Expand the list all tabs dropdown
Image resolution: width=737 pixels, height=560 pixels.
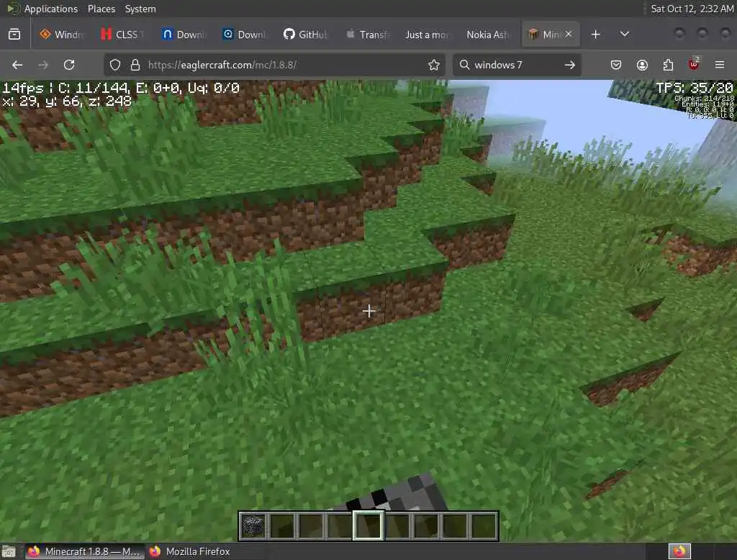pos(625,35)
